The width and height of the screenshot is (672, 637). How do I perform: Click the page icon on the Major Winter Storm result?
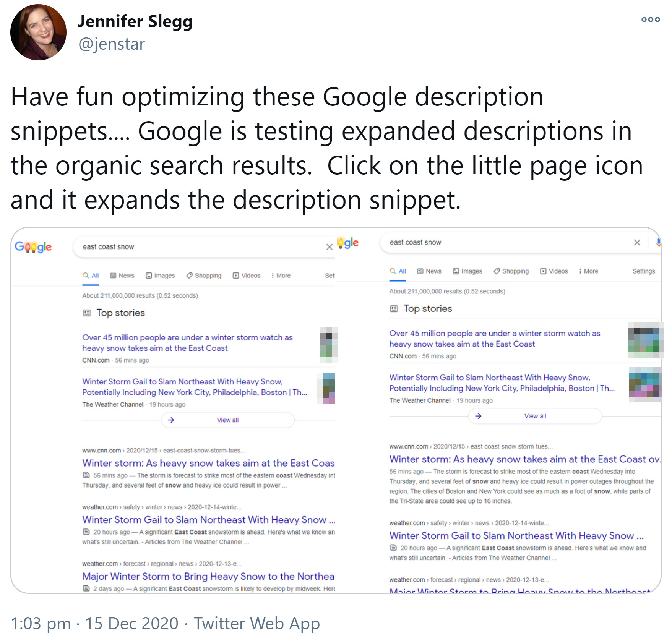[x=86, y=588]
